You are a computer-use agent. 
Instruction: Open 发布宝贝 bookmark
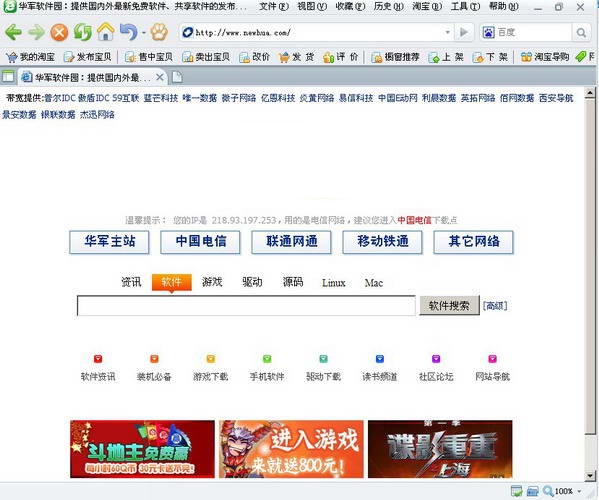87,57
